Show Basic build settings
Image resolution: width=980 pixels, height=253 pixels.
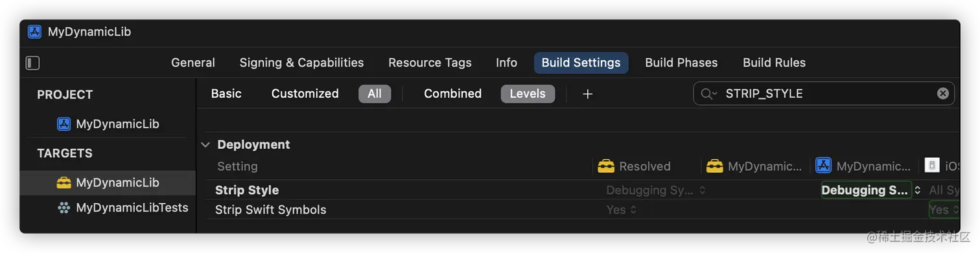click(x=226, y=94)
